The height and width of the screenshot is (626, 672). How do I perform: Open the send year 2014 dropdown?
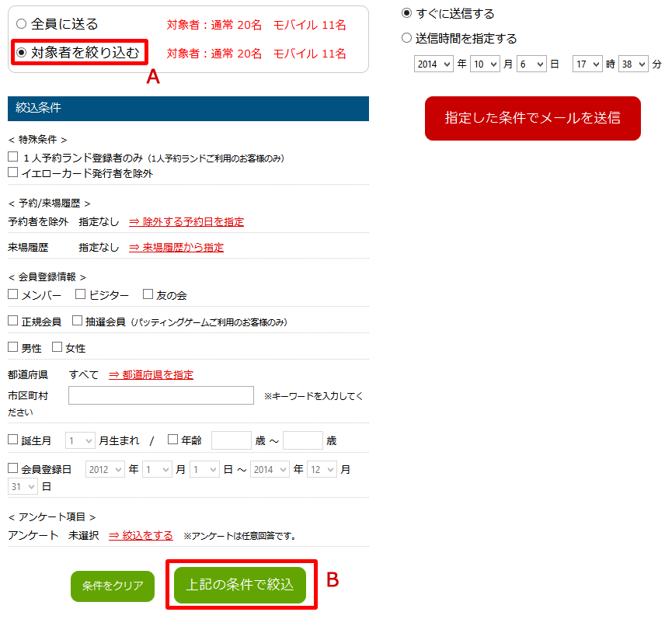[433, 64]
